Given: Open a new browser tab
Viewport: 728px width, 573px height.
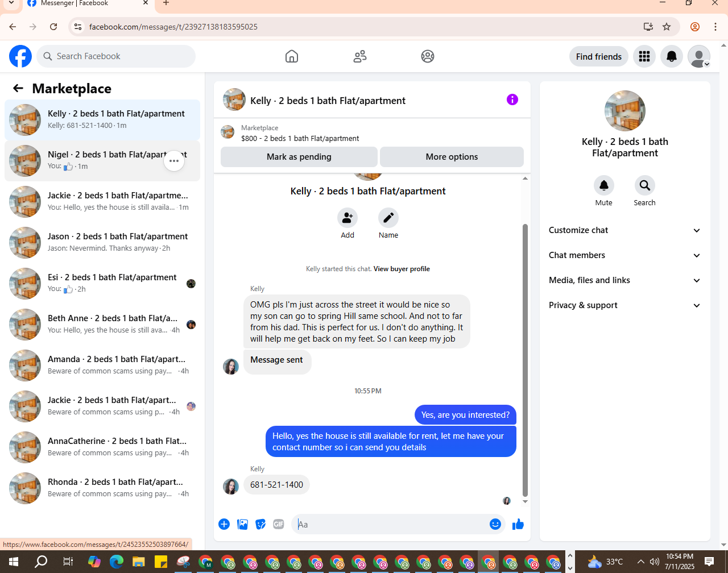Looking at the screenshot, I should point(166,3).
